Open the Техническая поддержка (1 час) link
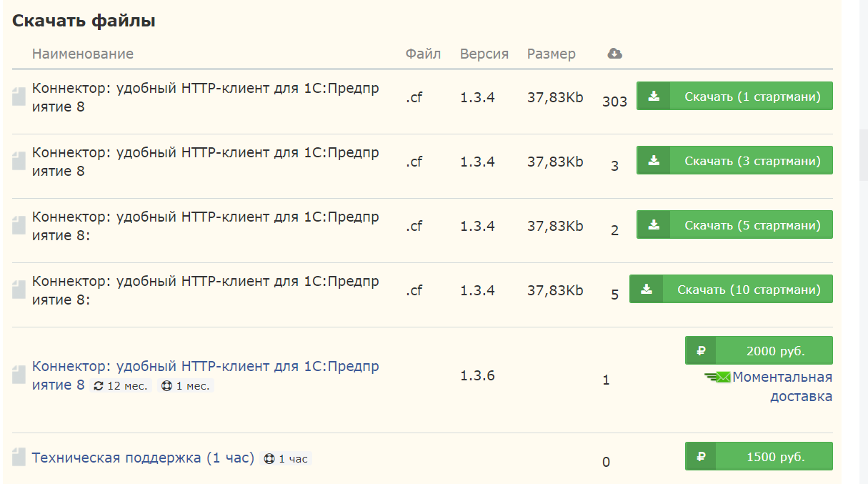 tap(143, 458)
